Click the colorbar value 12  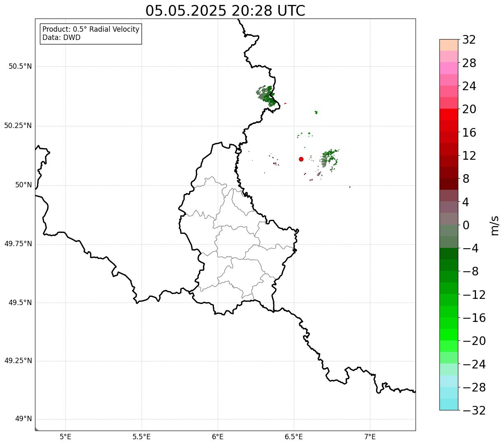(x=469, y=156)
